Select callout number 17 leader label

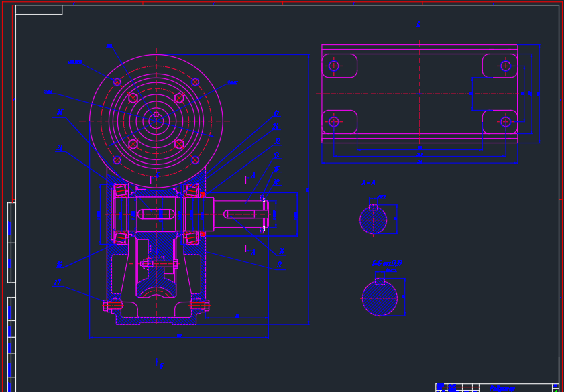point(276,113)
